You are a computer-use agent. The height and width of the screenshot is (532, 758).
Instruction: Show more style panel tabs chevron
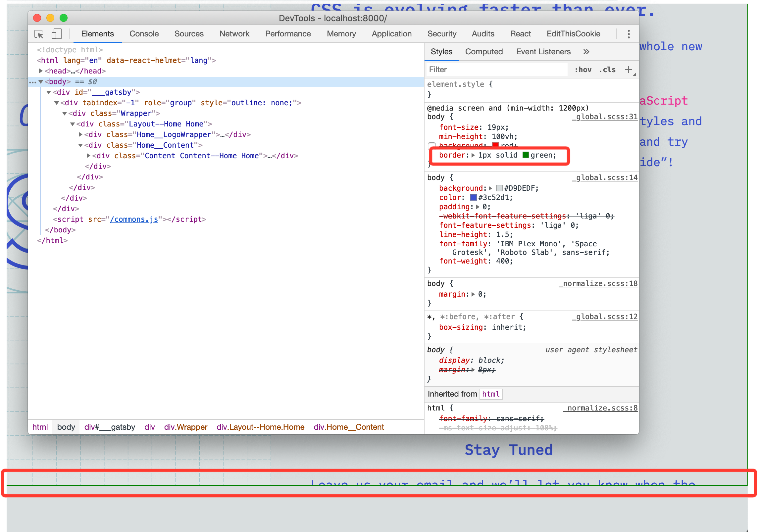586,52
